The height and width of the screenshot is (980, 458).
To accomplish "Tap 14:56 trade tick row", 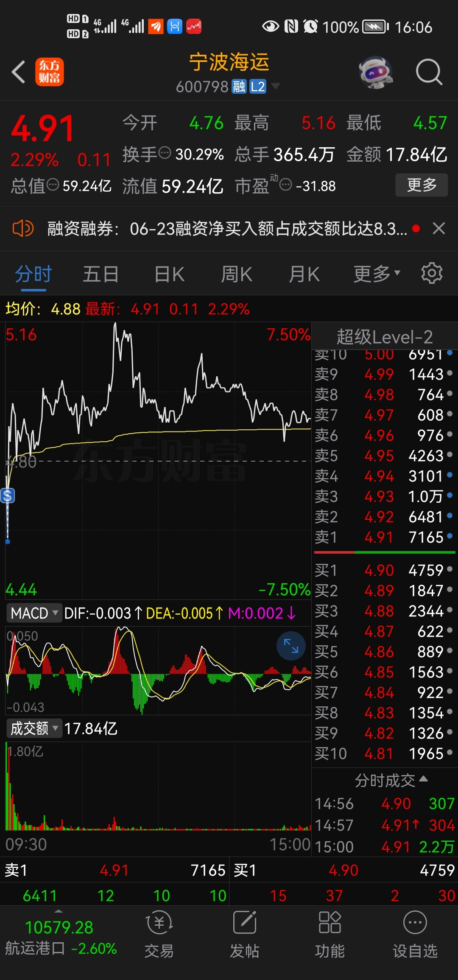I will point(385,804).
